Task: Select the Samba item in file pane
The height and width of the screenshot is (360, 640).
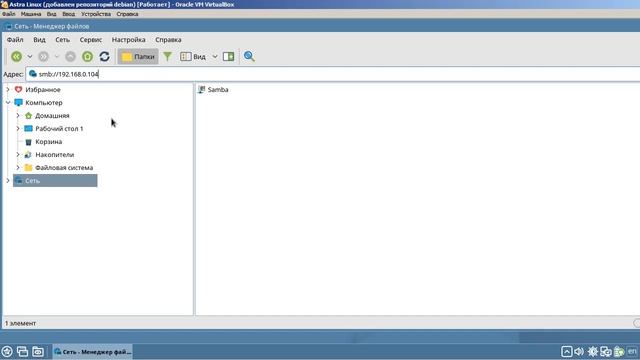Action: [x=213, y=89]
